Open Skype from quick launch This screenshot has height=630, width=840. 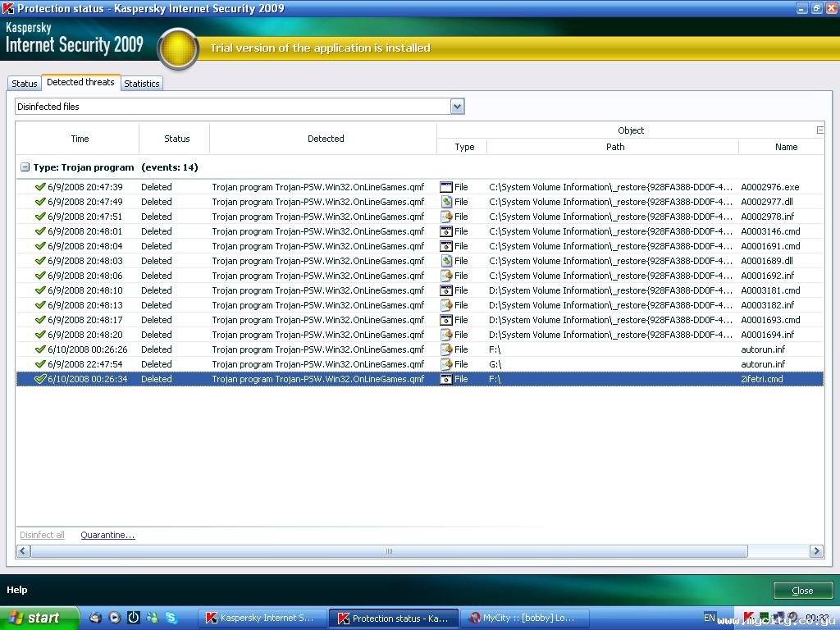point(171,618)
